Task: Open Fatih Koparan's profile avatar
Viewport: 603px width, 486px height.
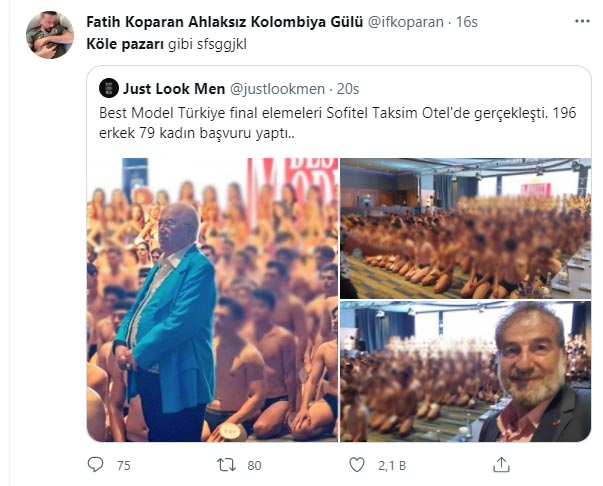Action: [x=50, y=35]
